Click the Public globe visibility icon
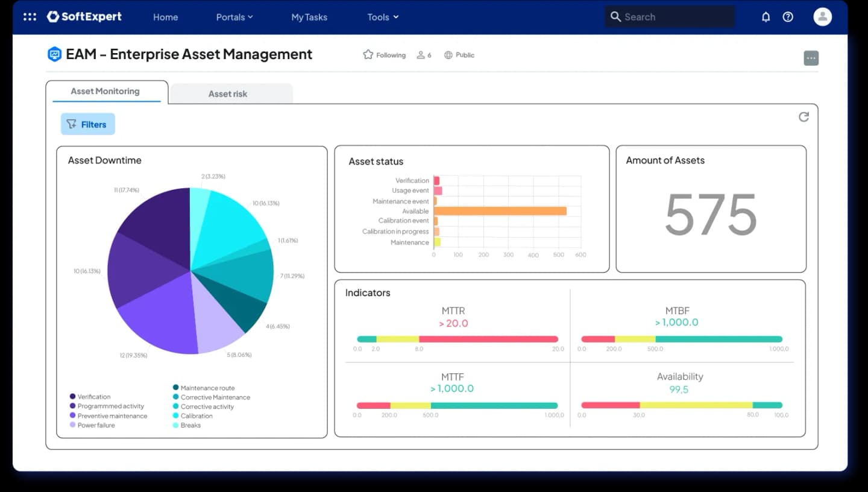Image resolution: width=868 pixels, height=492 pixels. coord(448,55)
